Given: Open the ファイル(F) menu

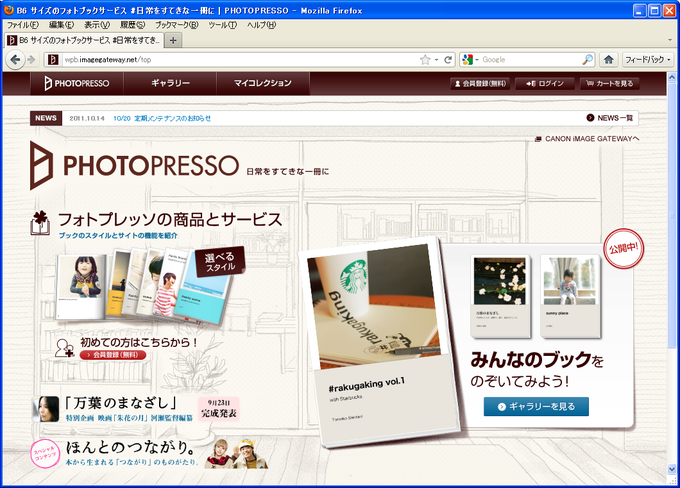Looking at the screenshot, I should point(23,25).
